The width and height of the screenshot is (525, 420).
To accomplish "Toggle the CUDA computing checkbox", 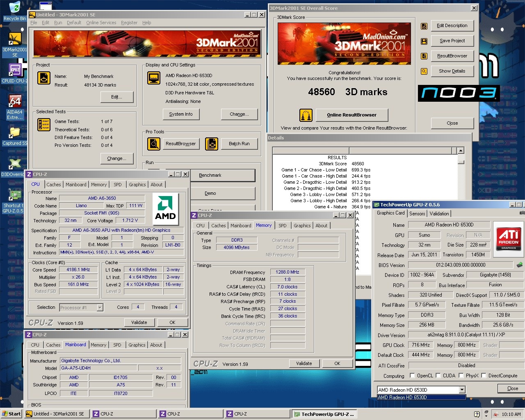I will coord(438,376).
